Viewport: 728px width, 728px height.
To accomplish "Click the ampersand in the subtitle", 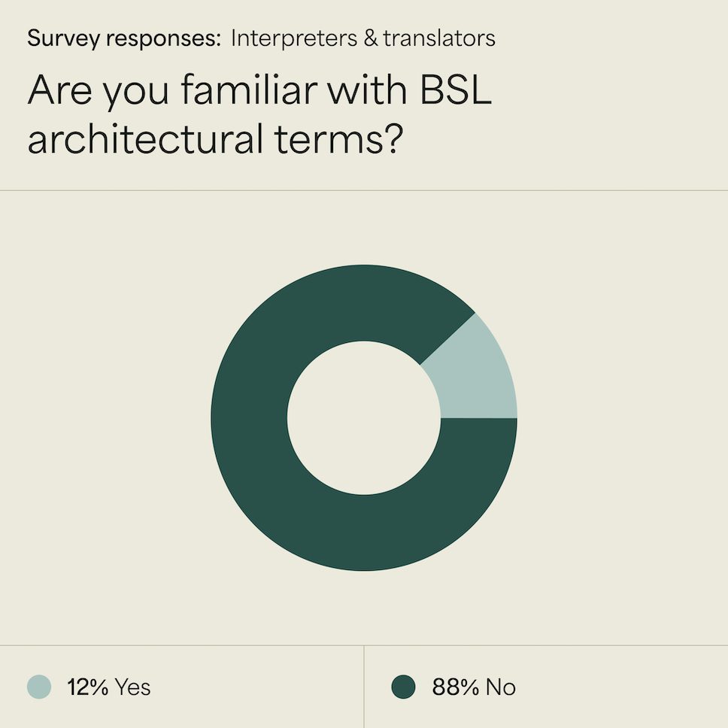I will pyautogui.click(x=371, y=38).
